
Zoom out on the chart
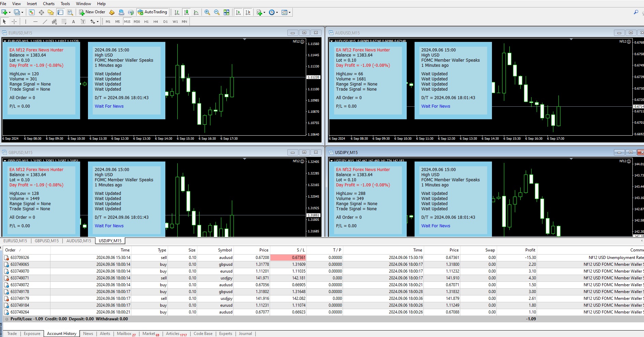[217, 12]
